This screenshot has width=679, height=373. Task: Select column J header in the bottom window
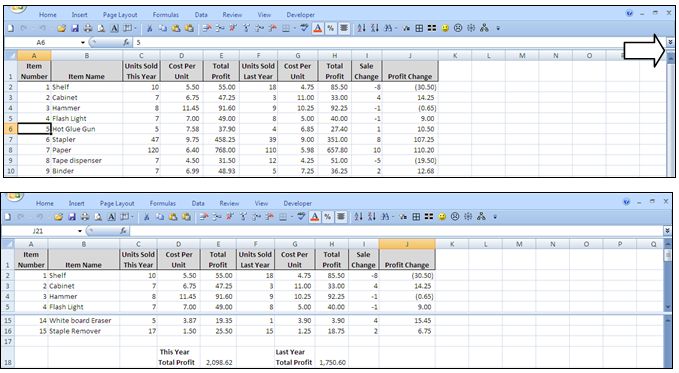pyautogui.click(x=407, y=244)
